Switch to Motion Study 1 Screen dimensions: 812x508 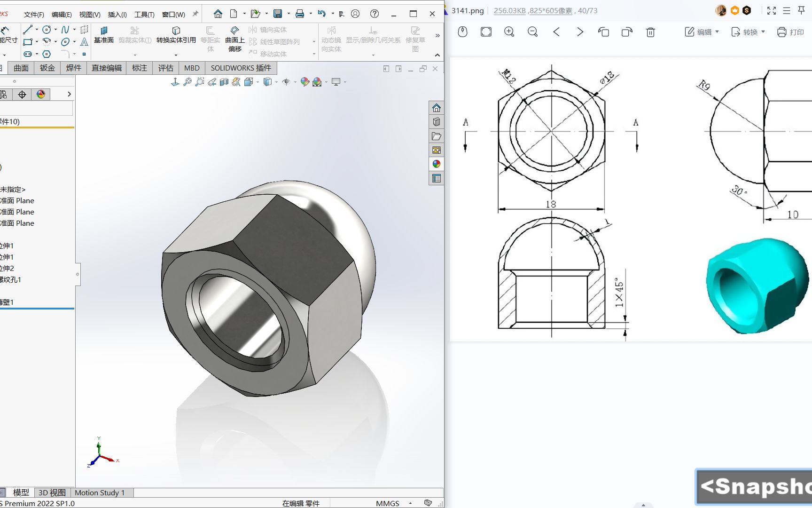100,492
